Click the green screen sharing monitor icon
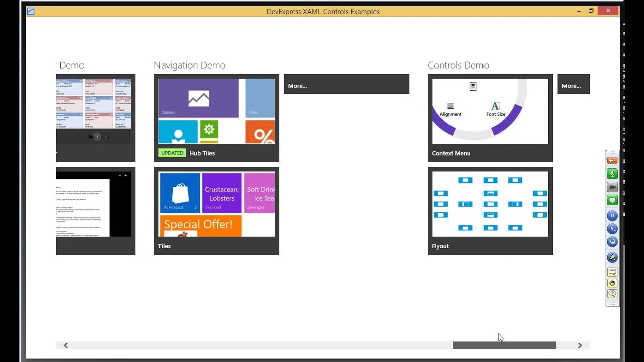The image size is (644, 362). click(x=612, y=200)
